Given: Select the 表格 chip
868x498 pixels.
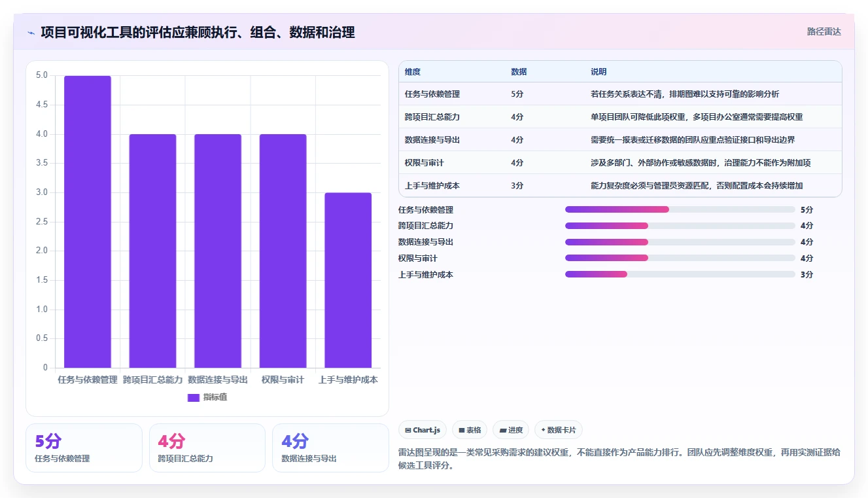Looking at the screenshot, I should [470, 430].
